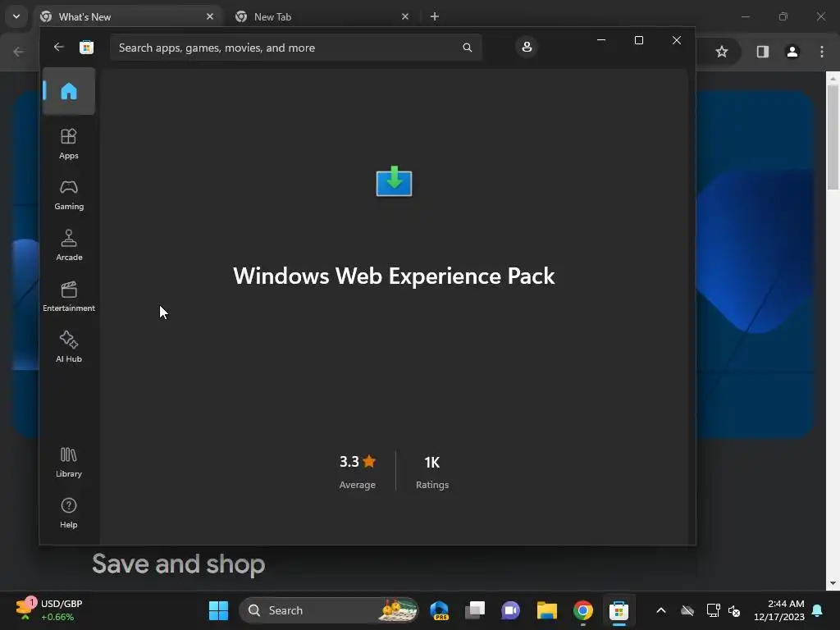Open the Apps section in Store sidebar
The width and height of the screenshot is (840, 630).
[x=69, y=144]
